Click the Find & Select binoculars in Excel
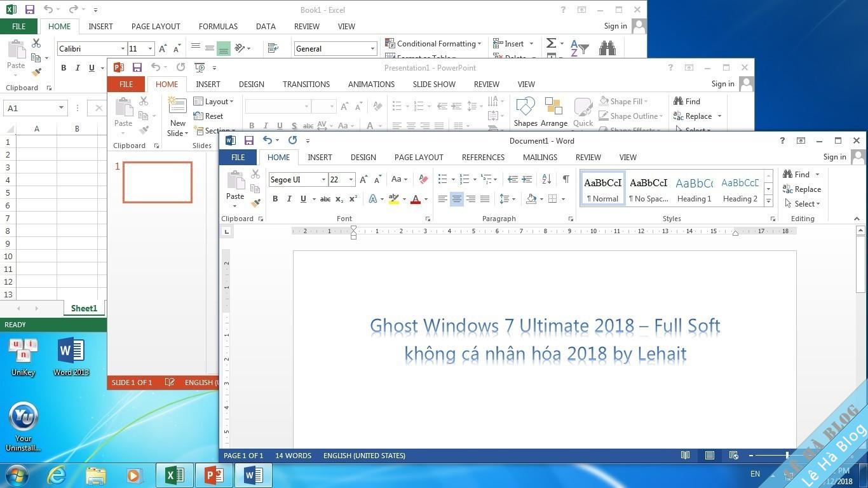 (x=607, y=48)
